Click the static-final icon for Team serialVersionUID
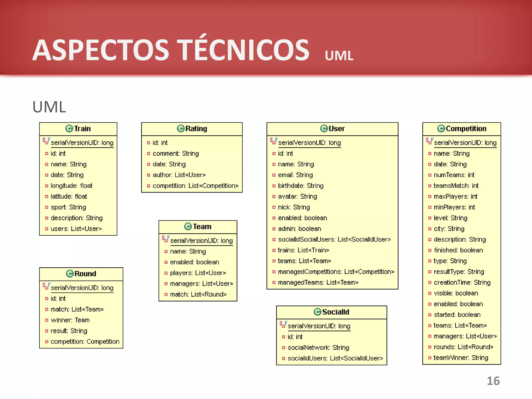Image resolution: width=532 pixels, height=399 pixels. [165, 239]
